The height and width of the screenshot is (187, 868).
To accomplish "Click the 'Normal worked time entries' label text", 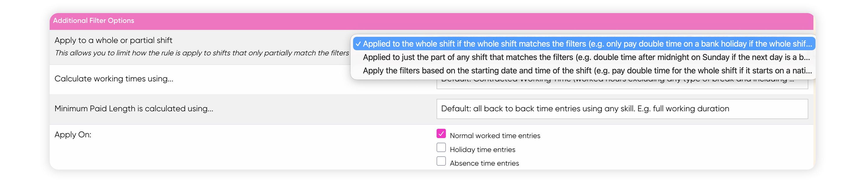I will (x=495, y=136).
